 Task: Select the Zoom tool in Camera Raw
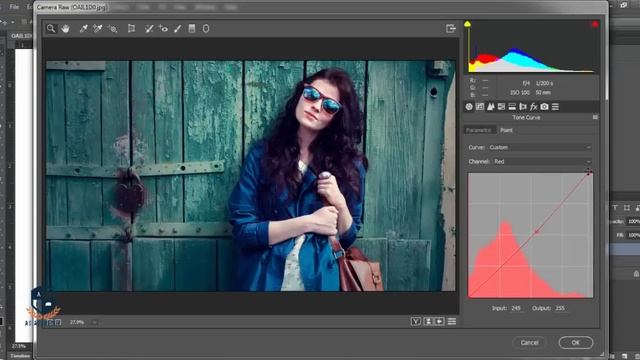coord(51,29)
